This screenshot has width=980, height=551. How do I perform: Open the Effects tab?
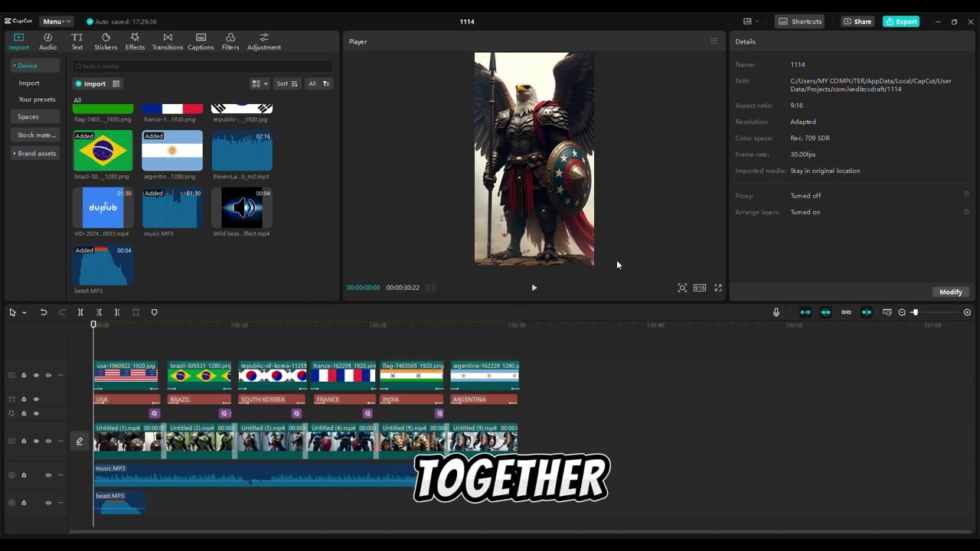135,41
